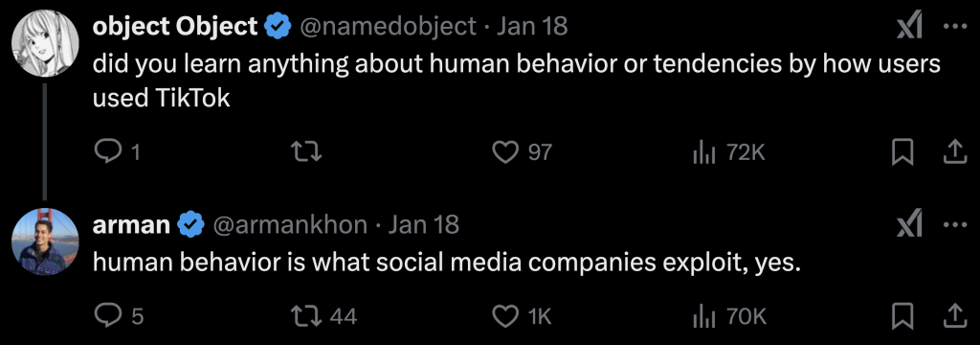
Task: Open object Object's anime avatar
Action: tap(45, 43)
